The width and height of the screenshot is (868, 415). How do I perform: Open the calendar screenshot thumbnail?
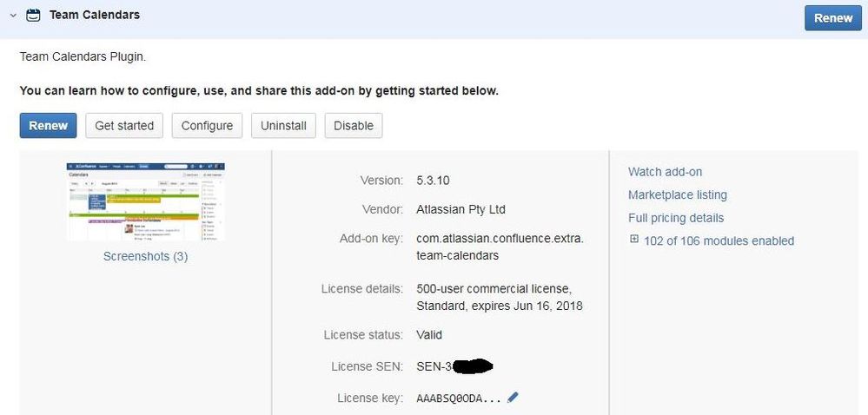tap(146, 202)
